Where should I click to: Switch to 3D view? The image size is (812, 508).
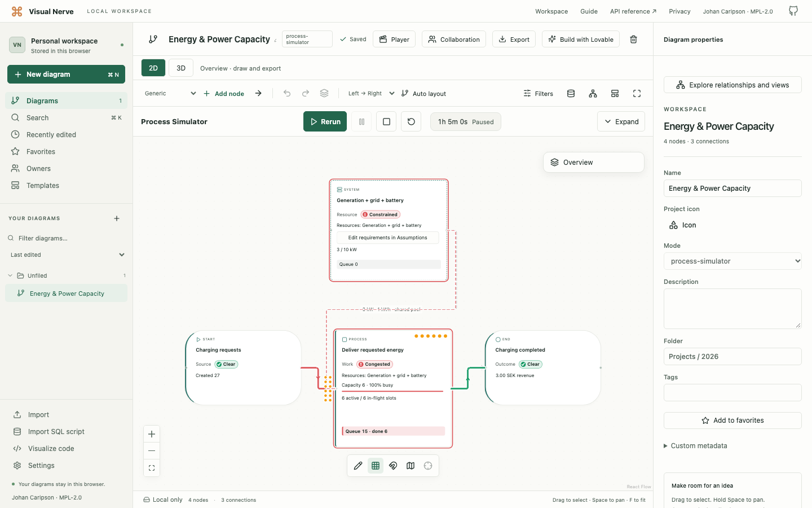click(x=181, y=68)
